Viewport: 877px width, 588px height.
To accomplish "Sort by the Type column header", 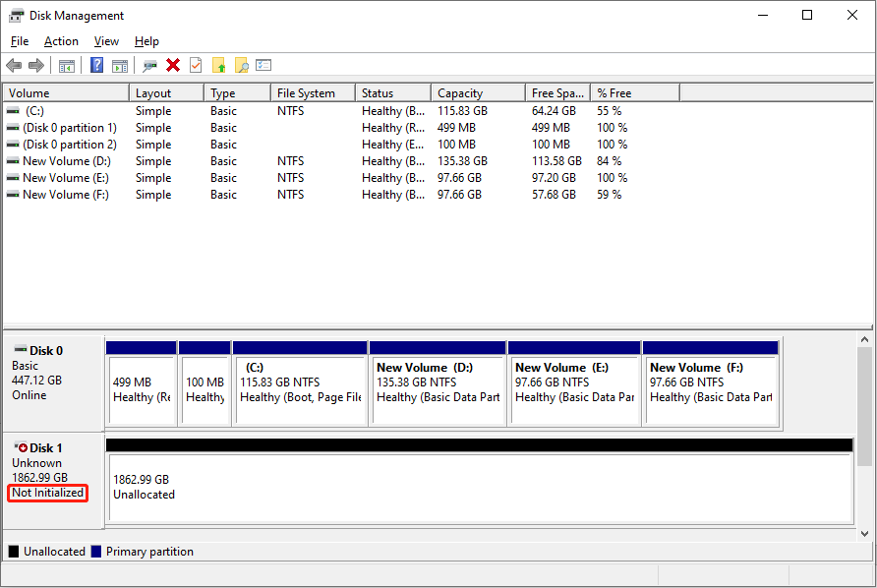I will coord(238,92).
